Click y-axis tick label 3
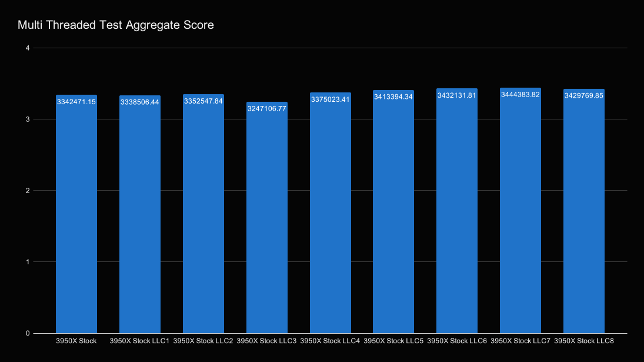Screen dimensions: 644x362 pos(28,119)
